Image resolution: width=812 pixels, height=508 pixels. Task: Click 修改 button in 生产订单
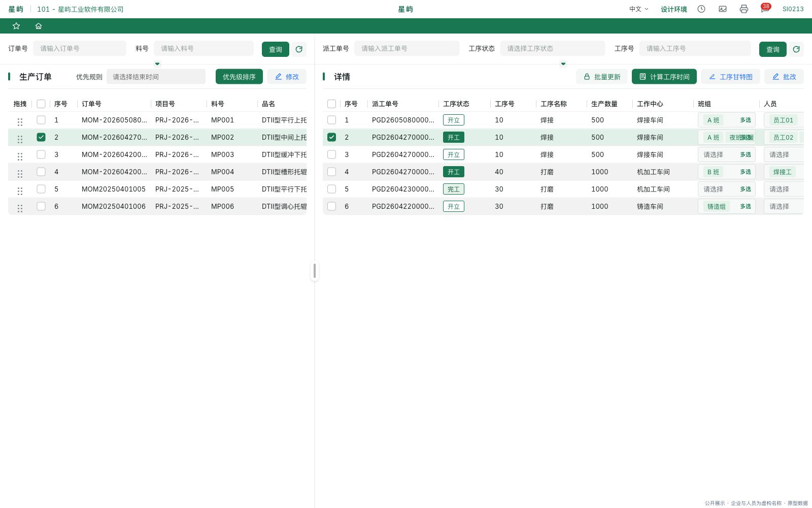[287, 77]
